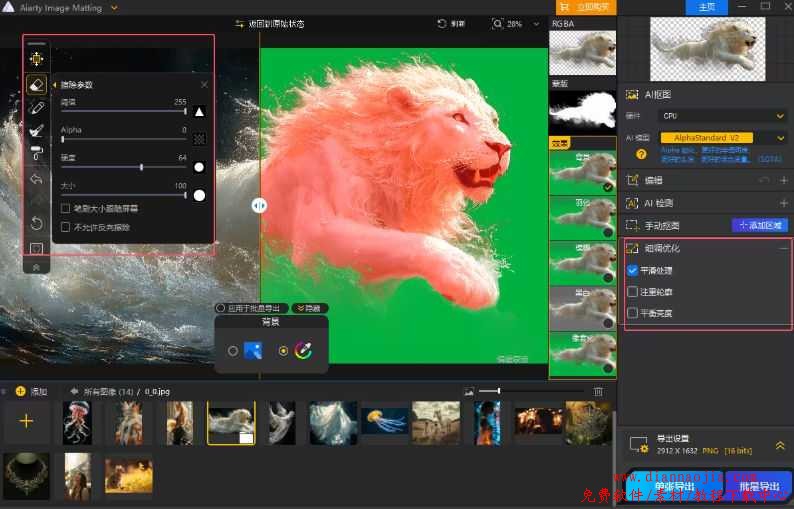
Task: Select the Eraser tool in left toolbar
Action: 36,85
